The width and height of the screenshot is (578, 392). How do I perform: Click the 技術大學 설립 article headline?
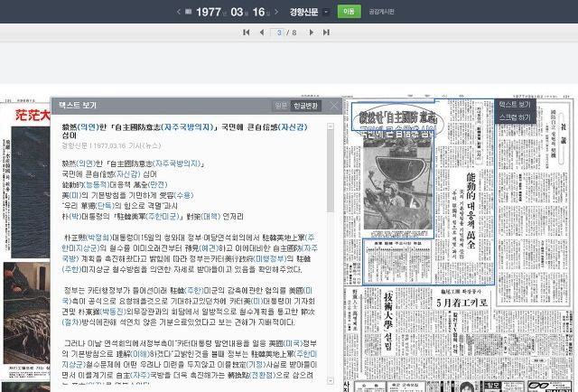[x=388, y=321]
